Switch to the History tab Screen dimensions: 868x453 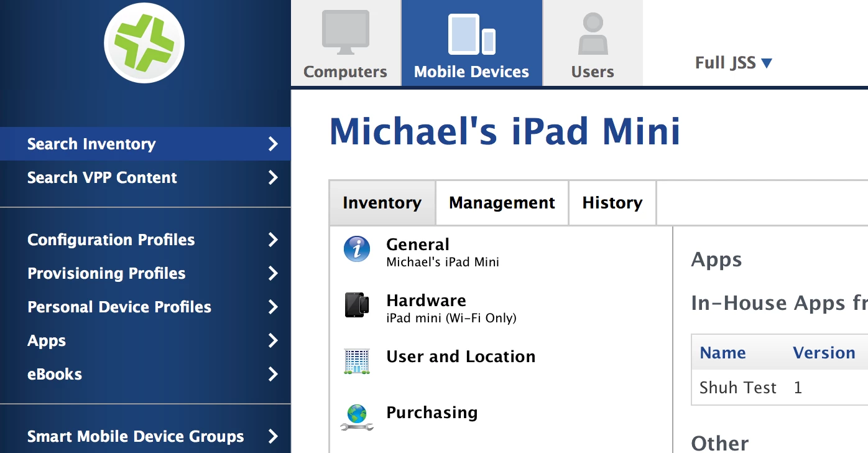pos(612,203)
